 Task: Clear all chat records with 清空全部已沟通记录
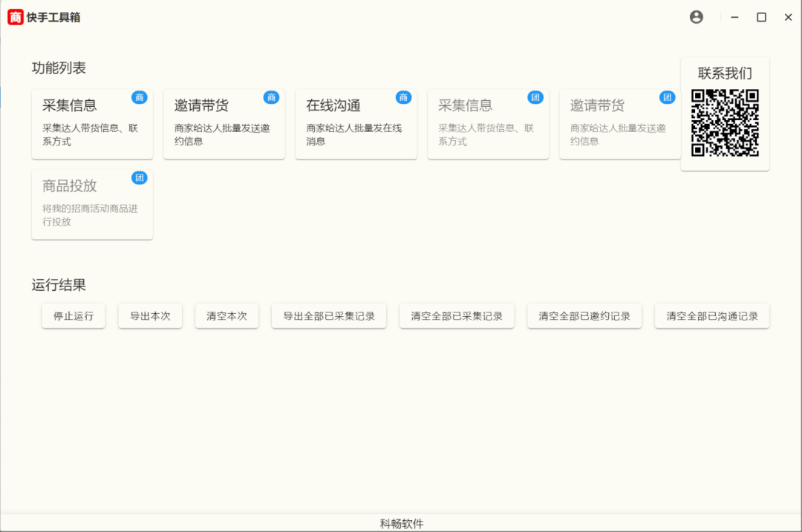point(712,315)
